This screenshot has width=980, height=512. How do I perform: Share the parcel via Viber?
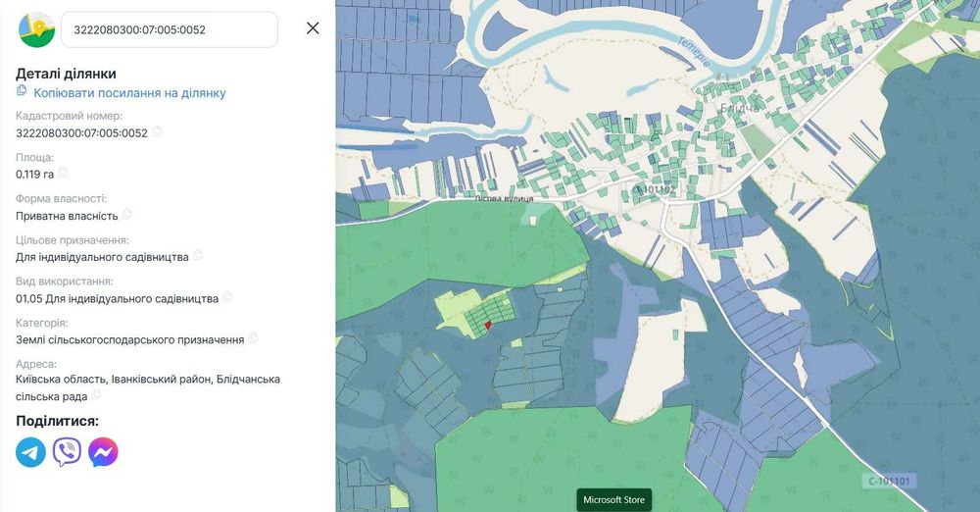(x=67, y=452)
